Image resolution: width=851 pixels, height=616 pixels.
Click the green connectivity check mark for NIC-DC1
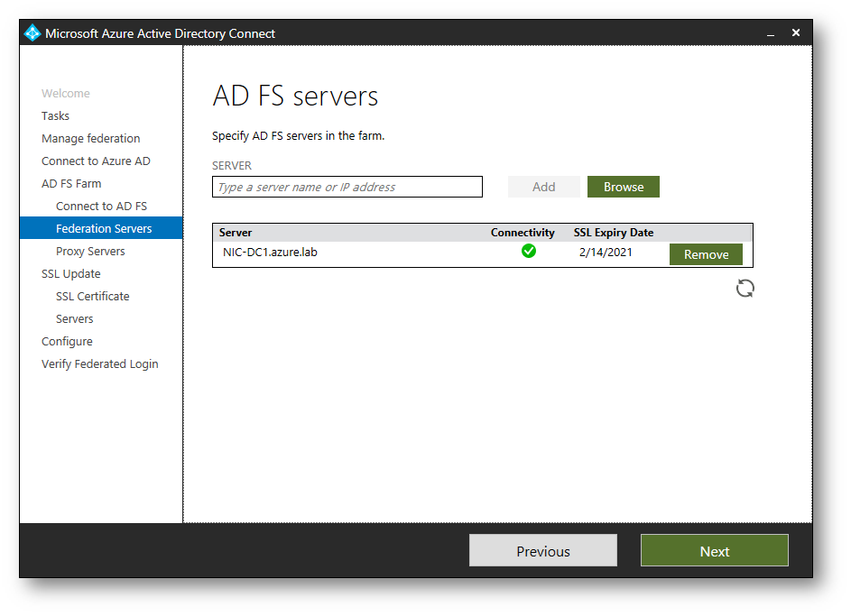tap(528, 251)
